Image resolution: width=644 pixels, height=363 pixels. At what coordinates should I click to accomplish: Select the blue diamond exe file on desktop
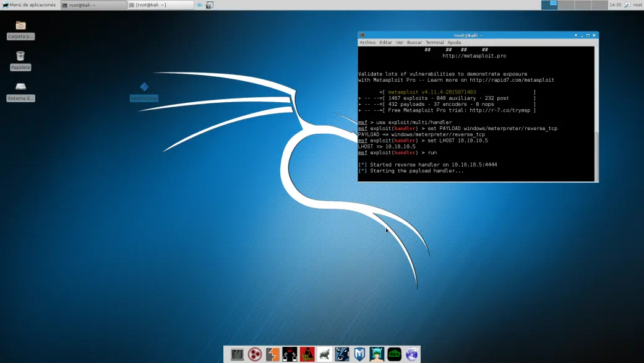click(144, 91)
